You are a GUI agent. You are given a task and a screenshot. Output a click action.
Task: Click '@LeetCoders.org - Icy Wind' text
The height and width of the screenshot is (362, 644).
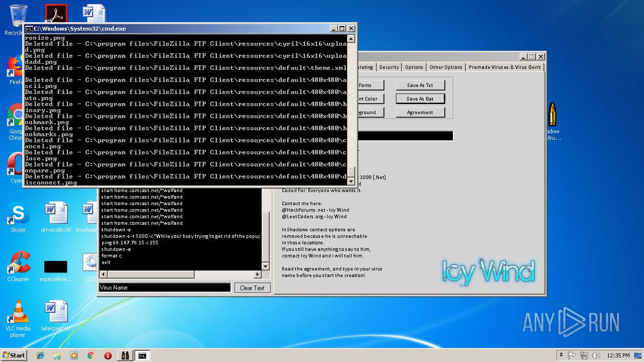tap(314, 217)
